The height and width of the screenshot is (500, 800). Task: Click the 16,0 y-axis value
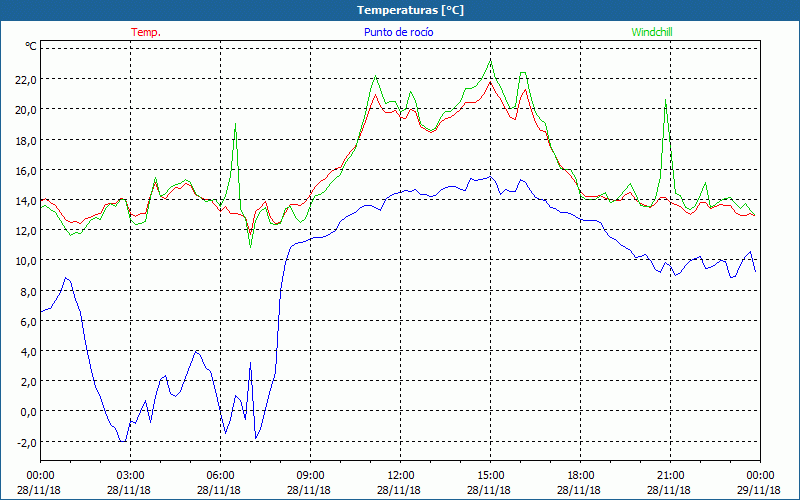[27, 170]
